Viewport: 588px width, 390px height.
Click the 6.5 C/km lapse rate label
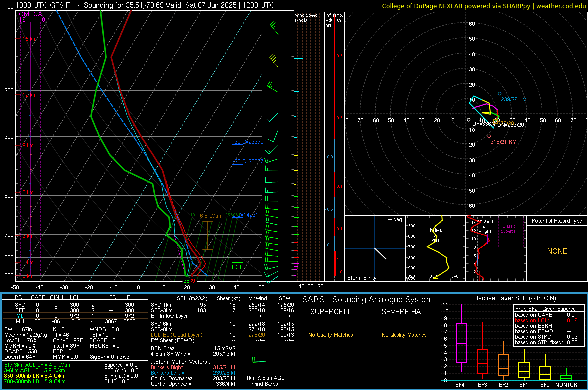pyautogui.click(x=210, y=216)
